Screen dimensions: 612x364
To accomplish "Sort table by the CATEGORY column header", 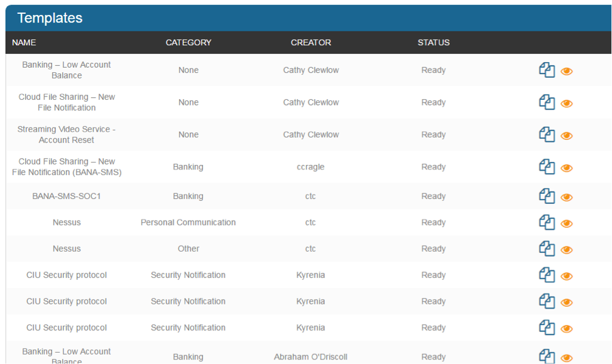I will 189,43.
